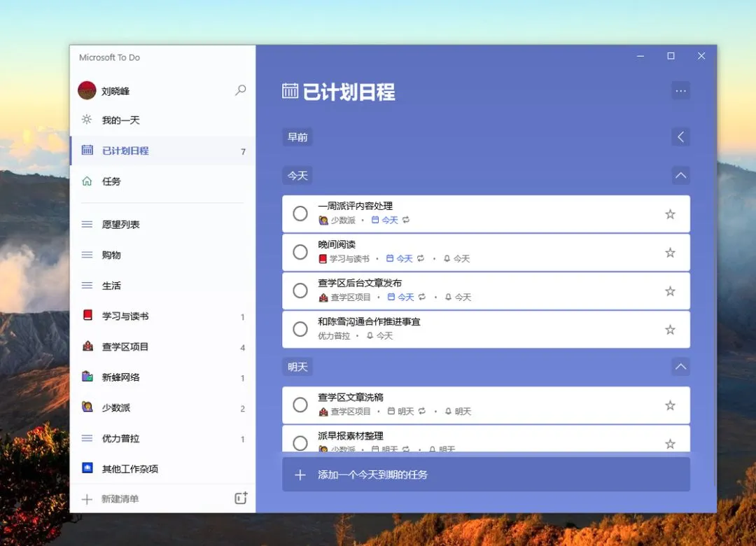Click the home icon next to 任务

point(87,181)
